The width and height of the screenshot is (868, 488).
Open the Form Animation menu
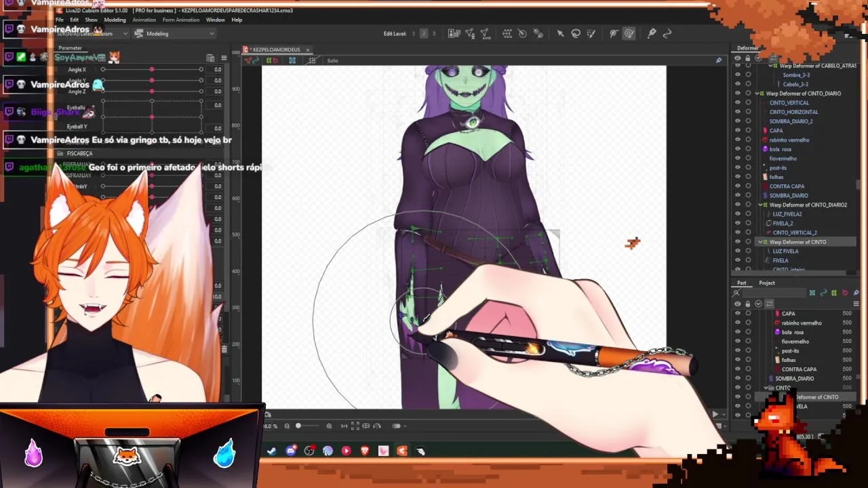[x=181, y=20]
